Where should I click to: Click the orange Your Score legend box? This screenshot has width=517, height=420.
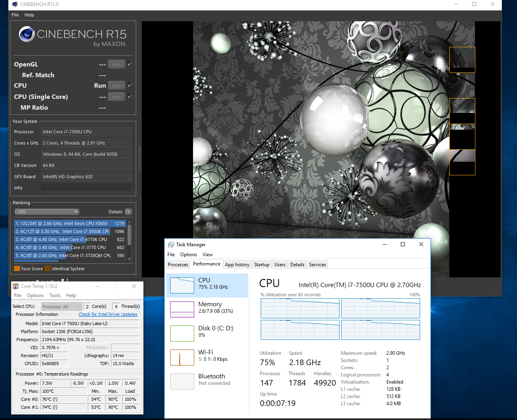tap(17, 269)
